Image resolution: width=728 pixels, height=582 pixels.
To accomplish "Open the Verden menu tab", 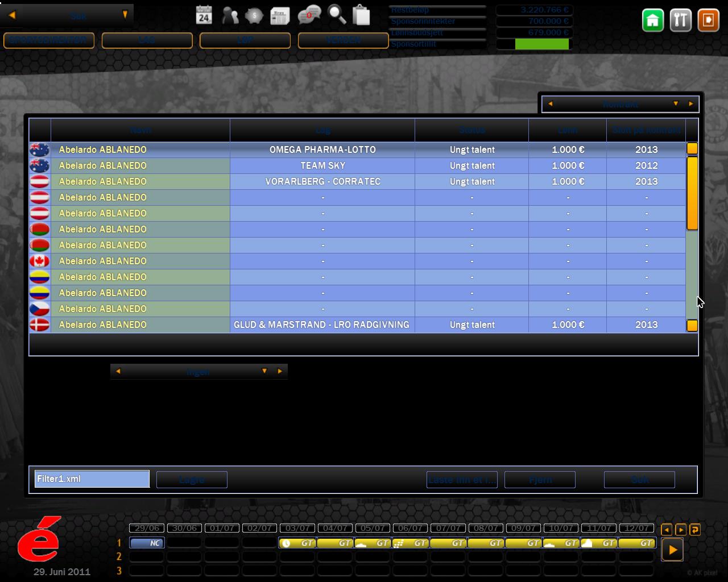I will click(x=343, y=40).
